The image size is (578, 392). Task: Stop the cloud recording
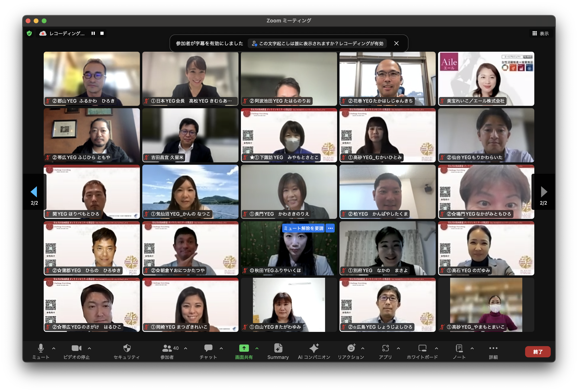tap(102, 33)
